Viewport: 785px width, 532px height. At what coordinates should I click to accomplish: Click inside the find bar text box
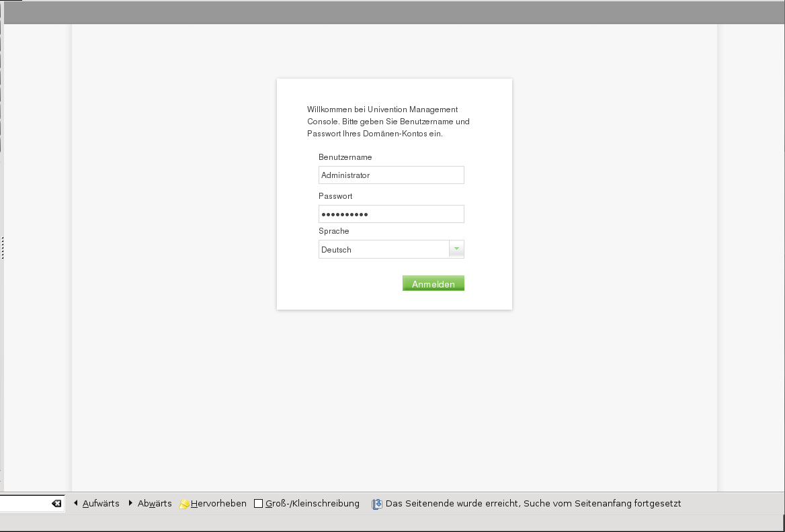(24, 503)
